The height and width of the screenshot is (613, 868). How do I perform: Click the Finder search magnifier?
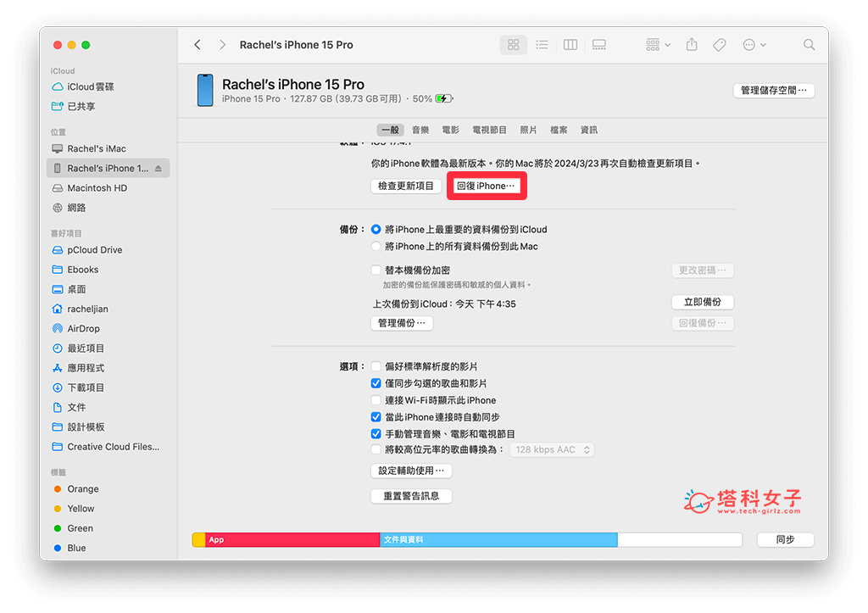[809, 45]
